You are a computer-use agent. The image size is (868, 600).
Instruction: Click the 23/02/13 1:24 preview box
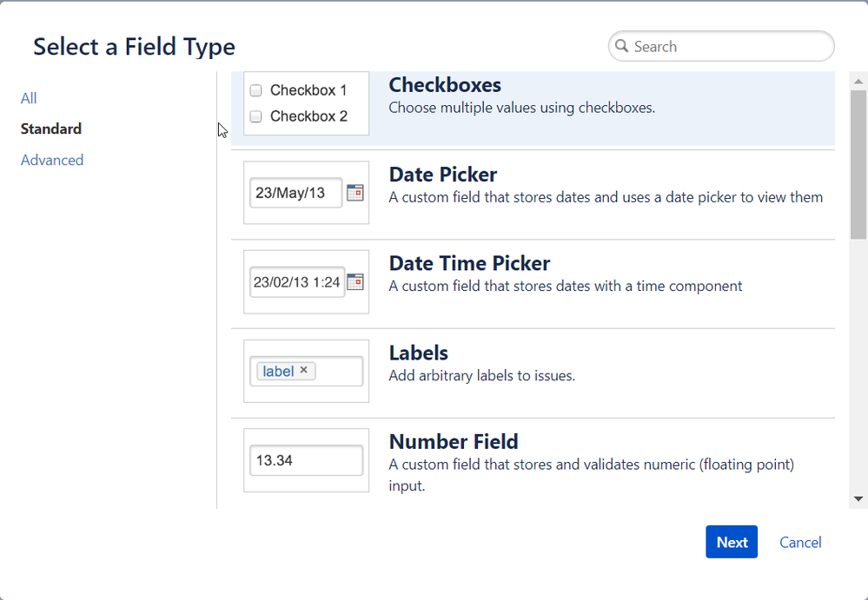pos(297,282)
